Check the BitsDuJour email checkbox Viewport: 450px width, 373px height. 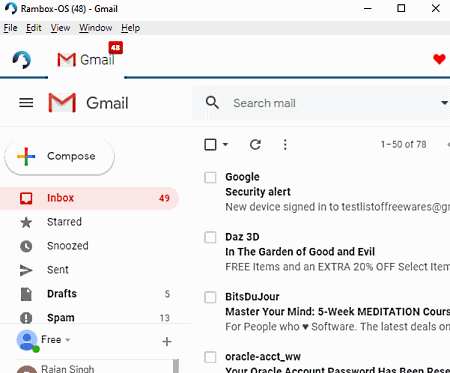tap(210, 297)
